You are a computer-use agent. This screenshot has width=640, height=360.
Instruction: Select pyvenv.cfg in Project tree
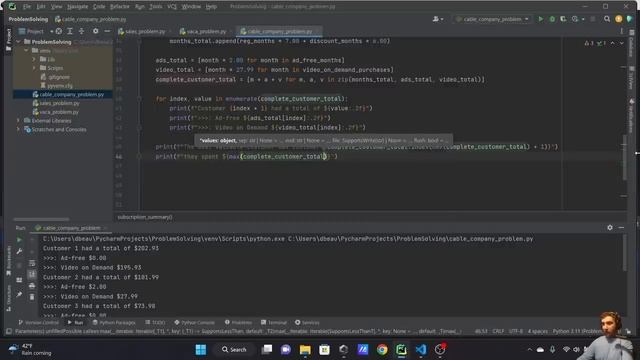(60, 86)
